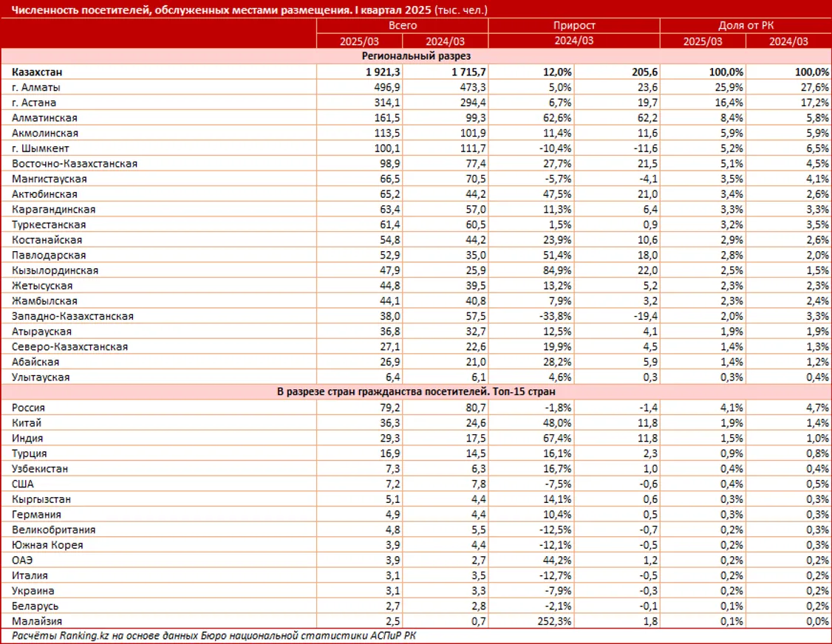The image size is (832, 644).
Task: Click the 'Региональный разрез' section heading
Action: [x=416, y=56]
